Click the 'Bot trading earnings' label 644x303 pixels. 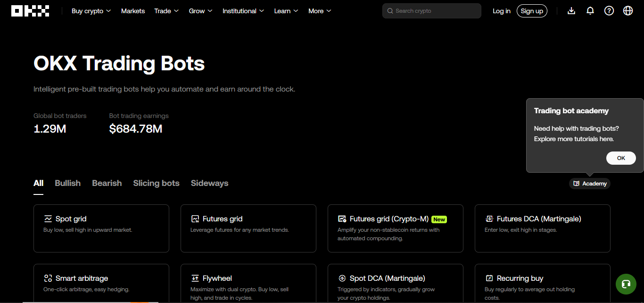tap(139, 116)
